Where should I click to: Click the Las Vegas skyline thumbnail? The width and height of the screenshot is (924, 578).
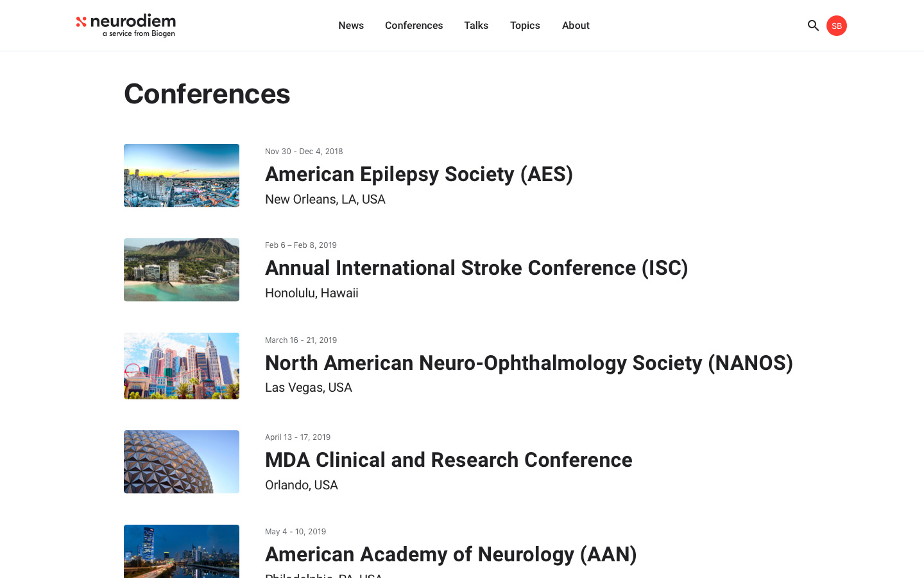182,365
